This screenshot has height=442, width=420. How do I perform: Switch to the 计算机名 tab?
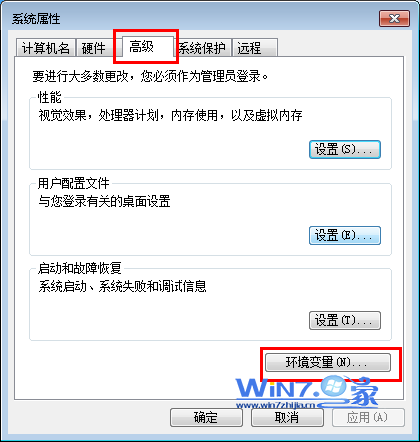click(46, 48)
